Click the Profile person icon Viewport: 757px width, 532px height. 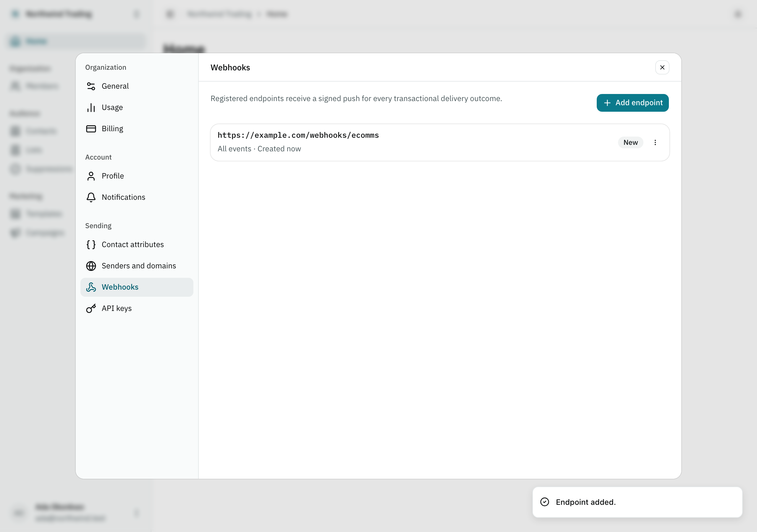pyautogui.click(x=91, y=176)
